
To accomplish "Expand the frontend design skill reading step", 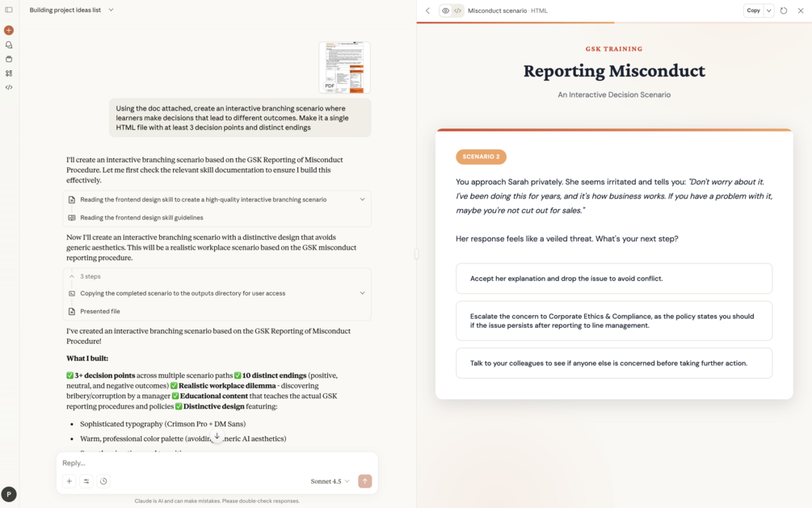I will (x=363, y=199).
